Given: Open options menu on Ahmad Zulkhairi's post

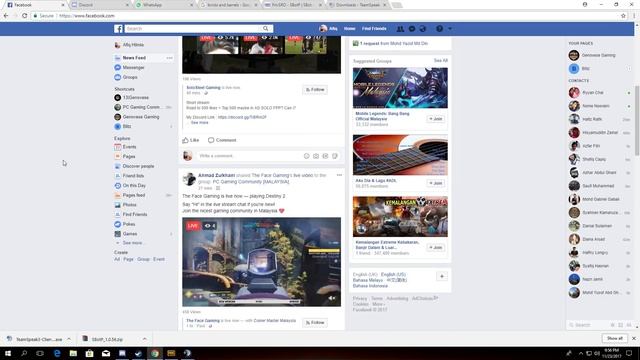Looking at the screenshot, I should 339,175.
